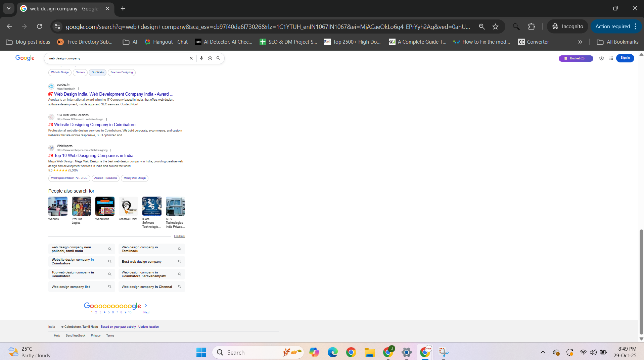This screenshot has width=644, height=360.
Task: Clear the search box with X icon
Action: [x=191, y=58]
